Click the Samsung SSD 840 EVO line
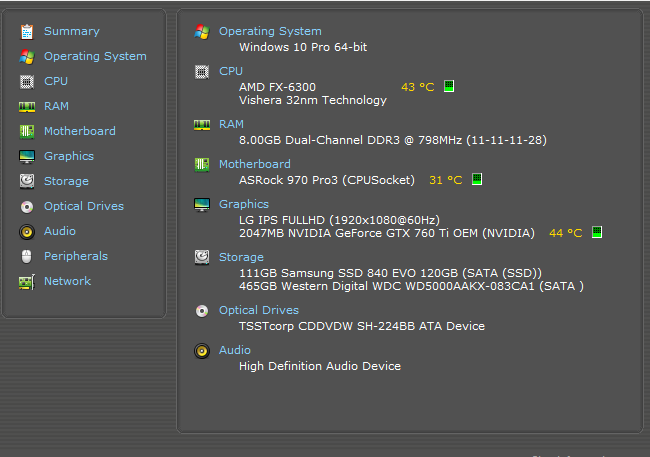This screenshot has width=650, height=457. (390, 273)
